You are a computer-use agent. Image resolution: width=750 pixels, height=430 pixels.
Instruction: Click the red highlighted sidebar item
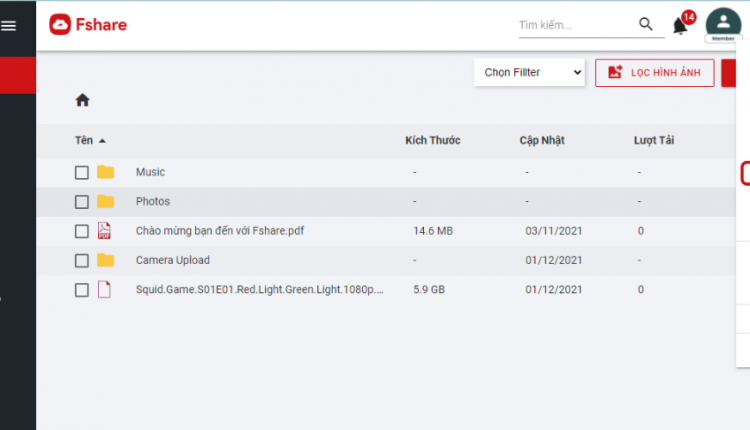[18, 75]
